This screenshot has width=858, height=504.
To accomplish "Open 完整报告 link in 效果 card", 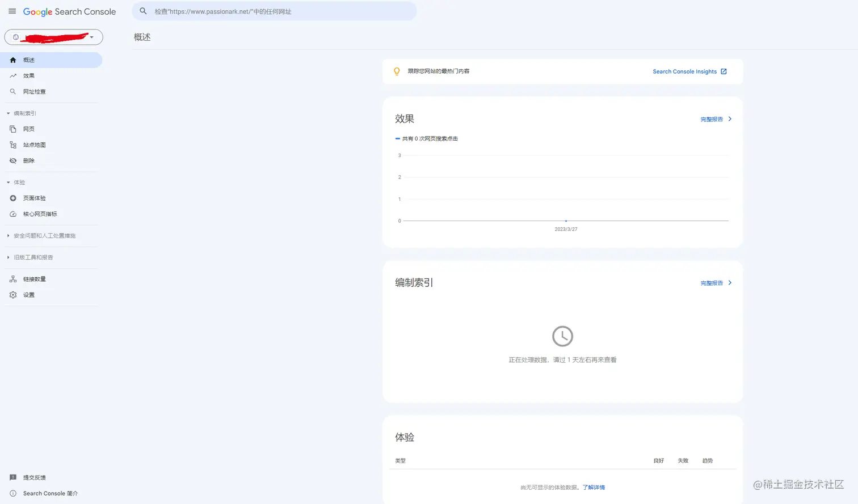I will click(x=712, y=120).
